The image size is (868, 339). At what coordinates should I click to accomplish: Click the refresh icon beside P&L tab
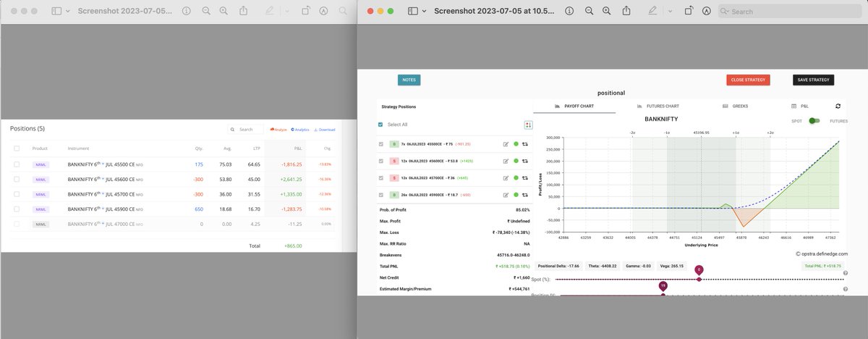pyautogui.click(x=838, y=106)
